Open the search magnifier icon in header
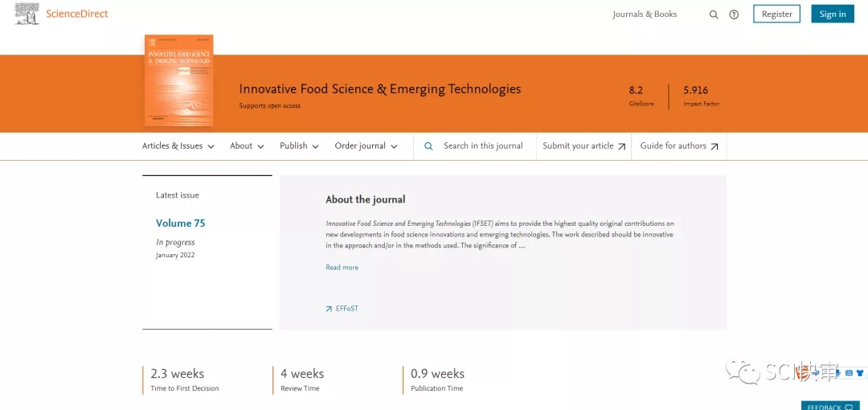The width and height of the screenshot is (868, 410). (714, 14)
